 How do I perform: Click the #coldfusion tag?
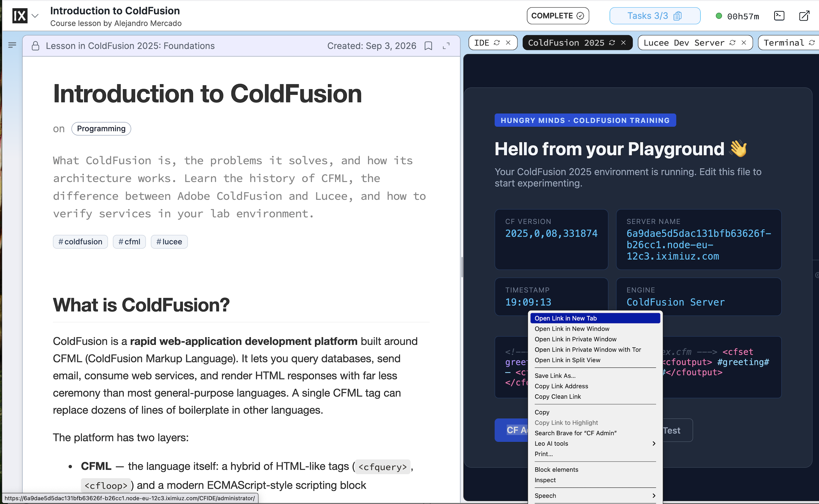pyautogui.click(x=80, y=242)
